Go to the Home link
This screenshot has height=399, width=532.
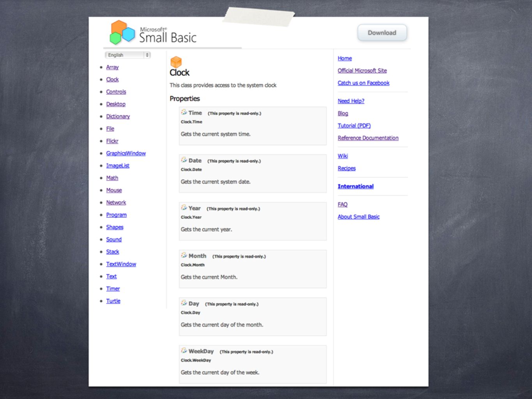(345, 58)
